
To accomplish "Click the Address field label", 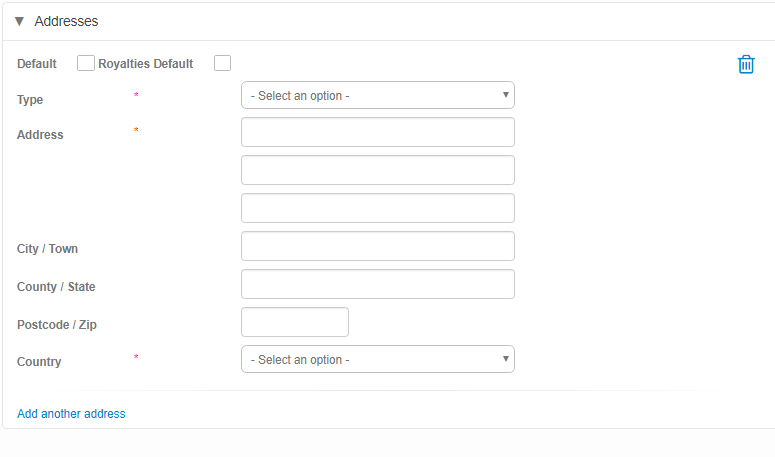I will tap(40, 135).
